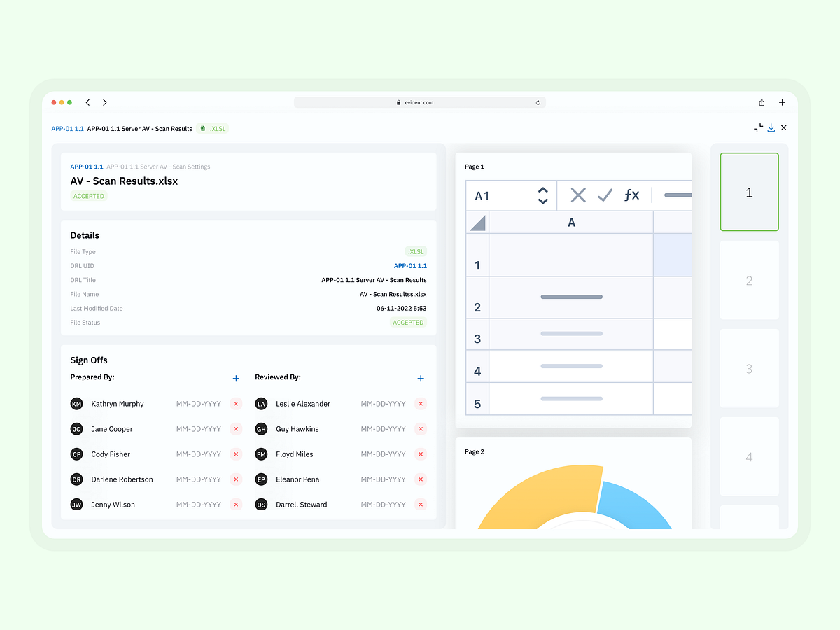The height and width of the screenshot is (630, 840).
Task: Add a new Reviewed By signer
Action: click(x=421, y=378)
